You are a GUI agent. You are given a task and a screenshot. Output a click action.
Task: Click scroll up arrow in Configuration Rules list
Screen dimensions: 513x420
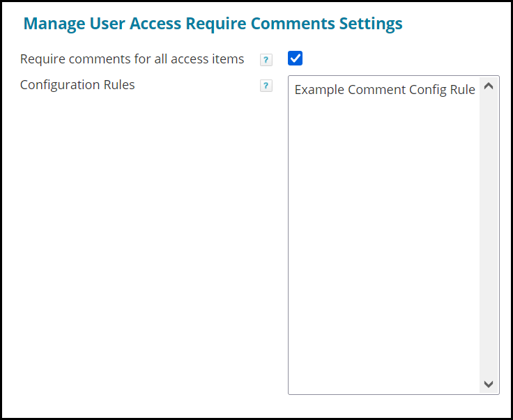(x=488, y=86)
